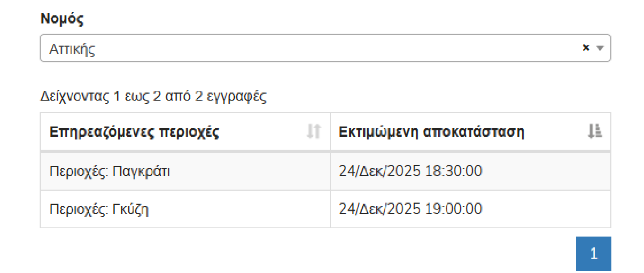The height and width of the screenshot is (273, 644).
Task: Click the sort arrows icon for Επηρεαζόμενες περιοχές
Action: [314, 132]
